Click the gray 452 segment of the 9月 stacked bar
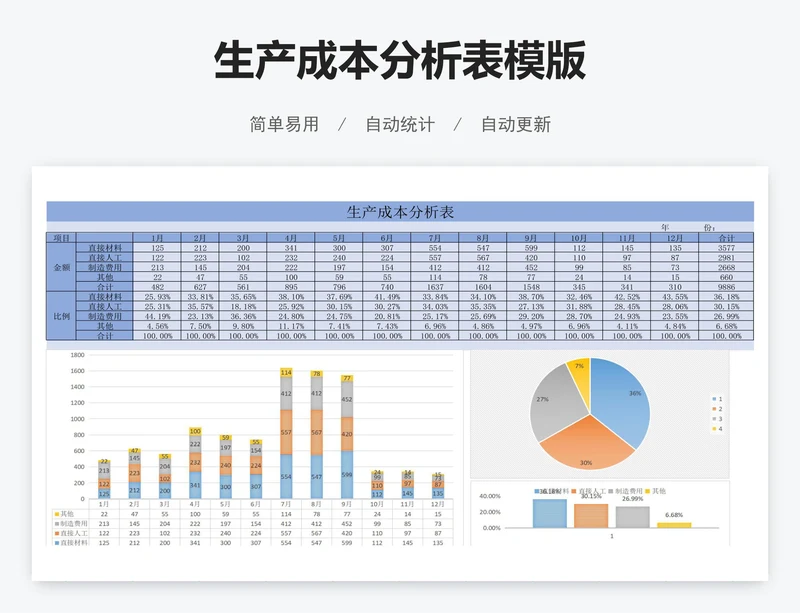 347,400
